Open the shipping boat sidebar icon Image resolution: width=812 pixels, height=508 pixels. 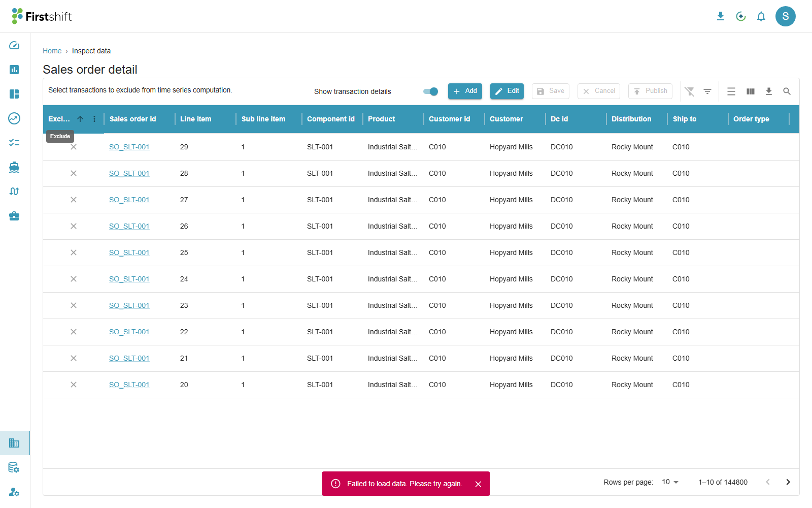coord(14,167)
